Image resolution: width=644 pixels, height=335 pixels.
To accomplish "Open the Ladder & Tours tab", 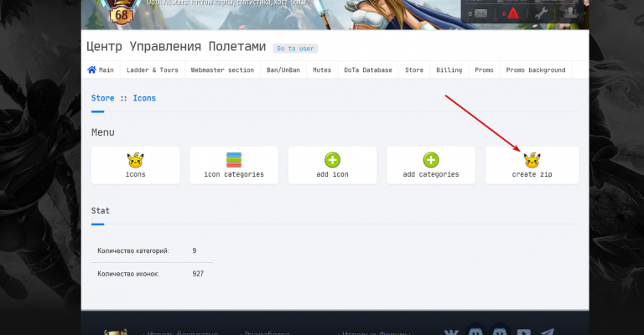I will click(x=153, y=70).
